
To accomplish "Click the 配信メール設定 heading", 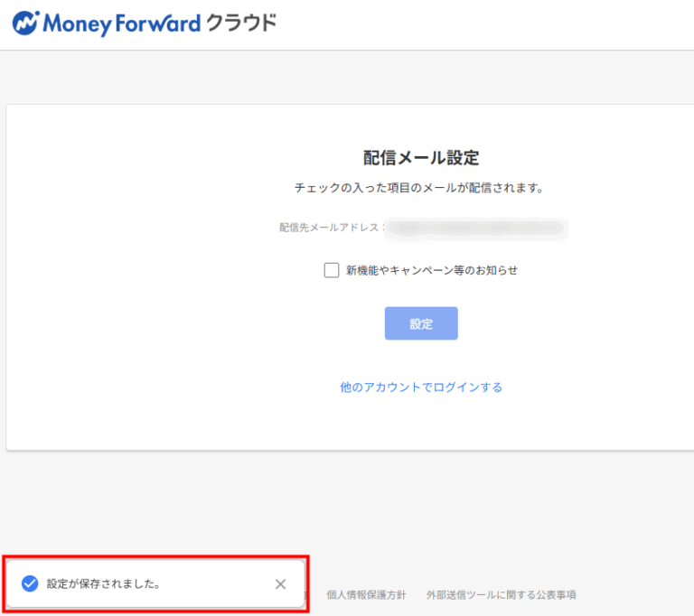I will click(x=421, y=157).
